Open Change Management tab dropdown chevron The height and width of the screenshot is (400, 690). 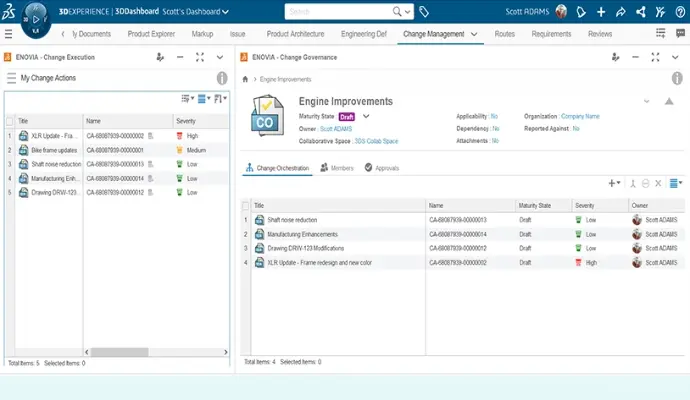[x=474, y=34]
